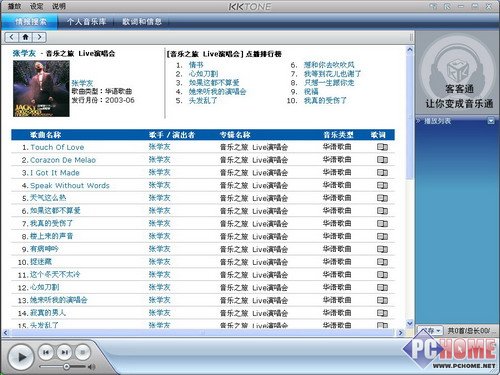Viewport: 500px width, 375px height.
Task: Open the save dropdown under the playlist
Action: (x=430, y=331)
